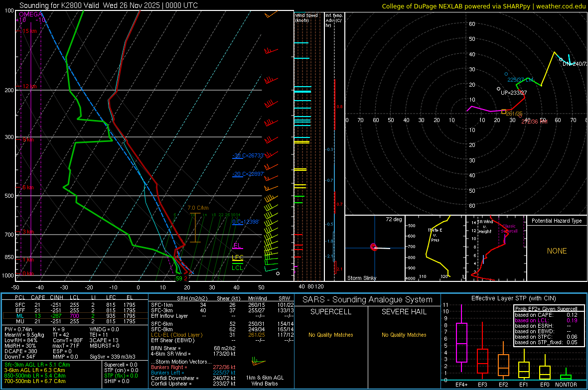Click the 'Inf. Temp. Adv.' panel header
The height and width of the screenshot is (390, 588).
[x=334, y=20]
